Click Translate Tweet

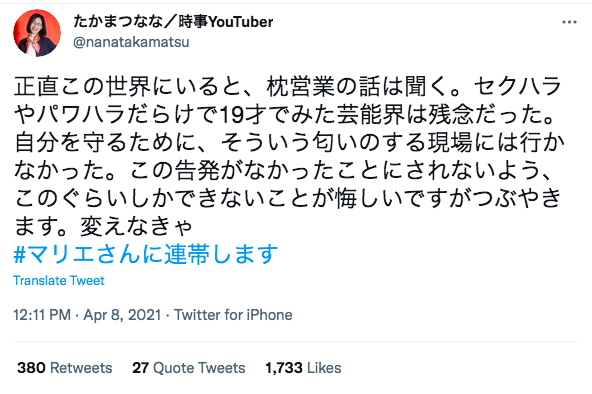tap(59, 280)
